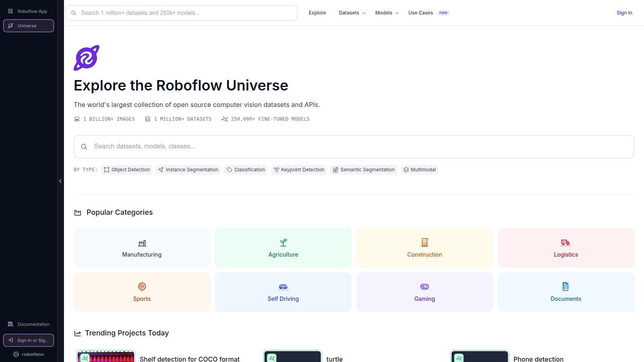Filter by Semantic Segmentation type
Viewport: 644px width, 362px height.
click(x=363, y=170)
